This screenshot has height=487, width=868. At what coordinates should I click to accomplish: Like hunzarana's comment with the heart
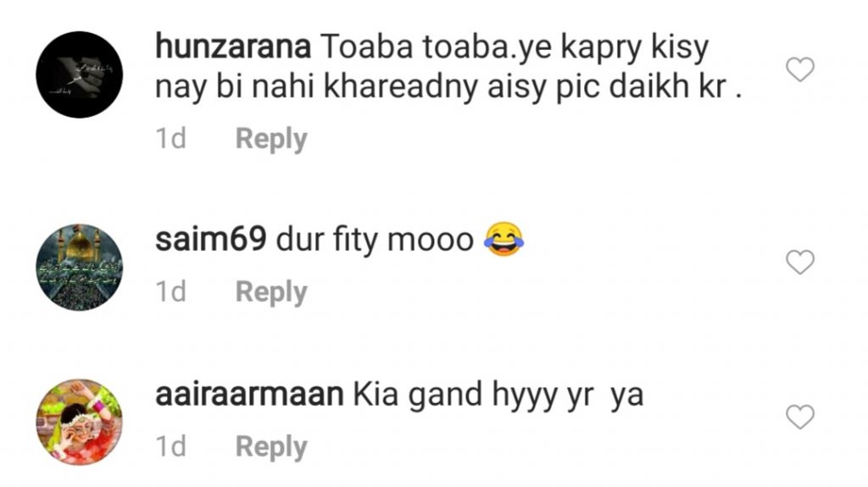(x=800, y=69)
